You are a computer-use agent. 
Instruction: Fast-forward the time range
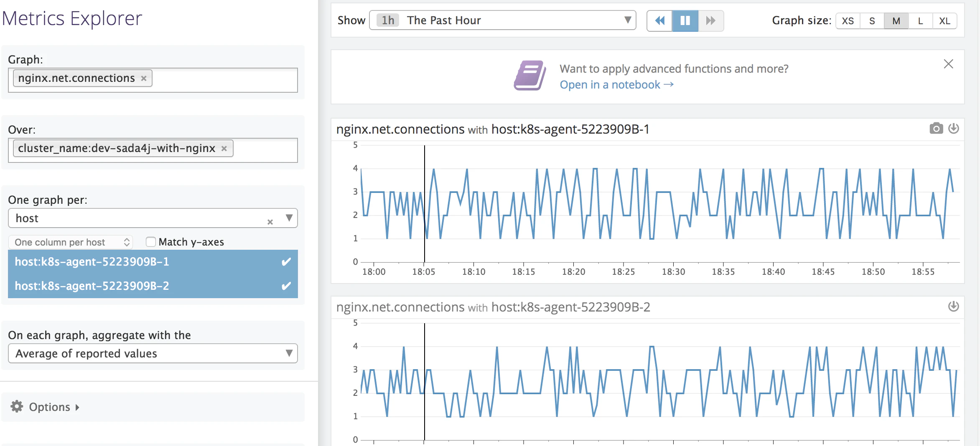pos(710,20)
